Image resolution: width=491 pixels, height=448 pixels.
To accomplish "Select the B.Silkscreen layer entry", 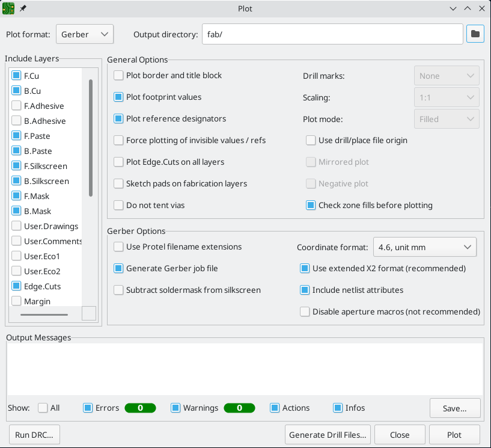I will pyautogui.click(x=46, y=181).
